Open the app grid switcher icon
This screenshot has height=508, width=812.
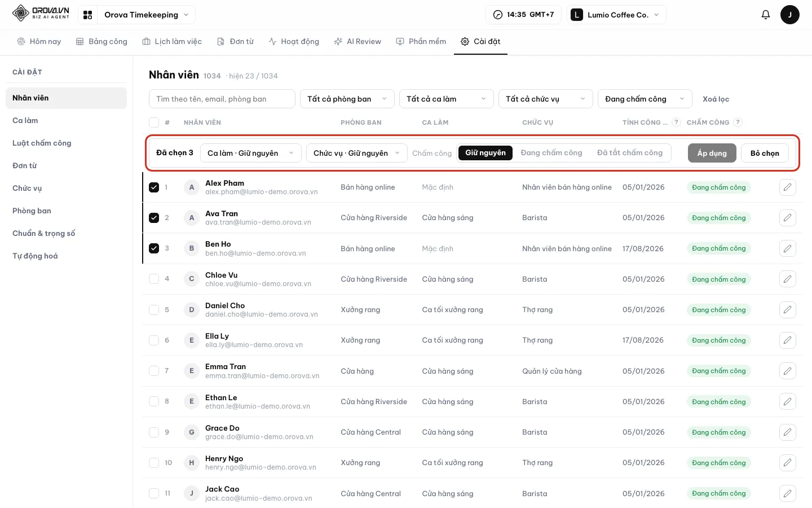(88, 15)
